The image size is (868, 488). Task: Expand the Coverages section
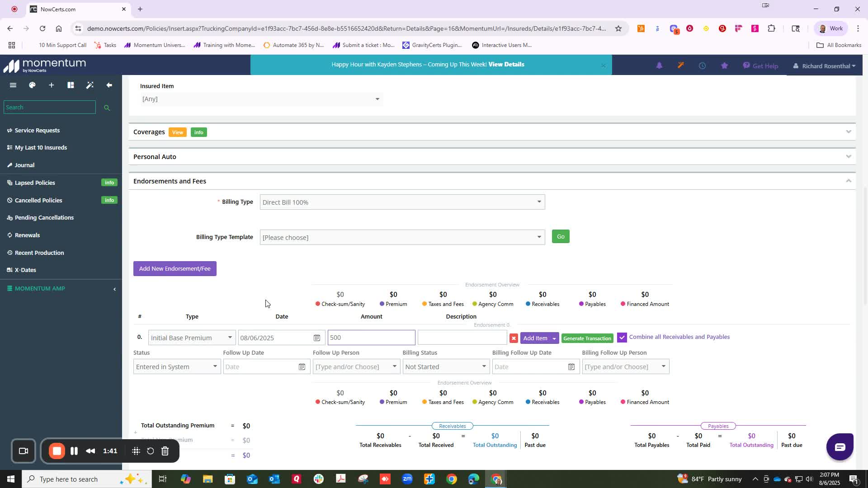click(848, 132)
